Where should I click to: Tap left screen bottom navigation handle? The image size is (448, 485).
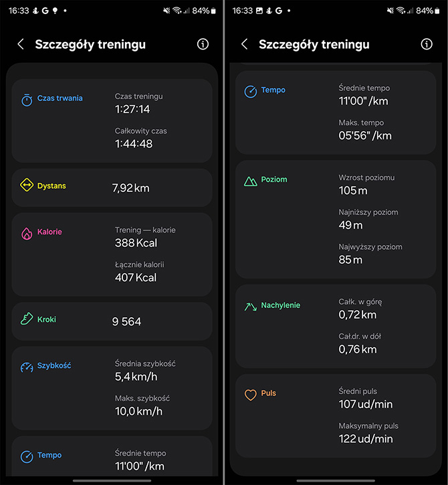tap(112, 481)
